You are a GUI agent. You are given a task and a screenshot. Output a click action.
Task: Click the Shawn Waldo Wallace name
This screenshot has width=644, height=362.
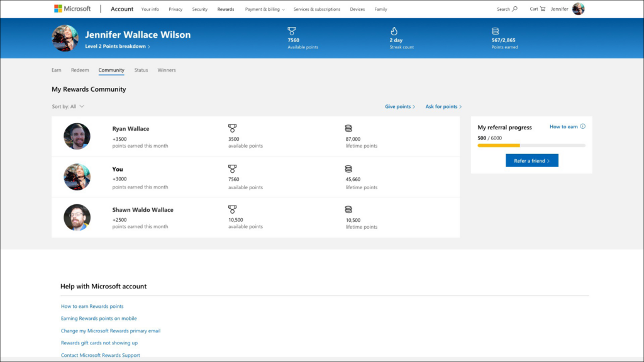[x=143, y=210]
